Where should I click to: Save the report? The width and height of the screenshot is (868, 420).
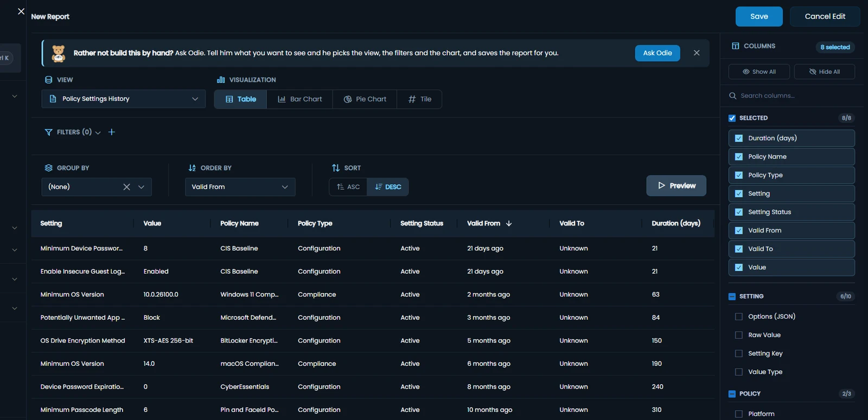[x=759, y=16]
